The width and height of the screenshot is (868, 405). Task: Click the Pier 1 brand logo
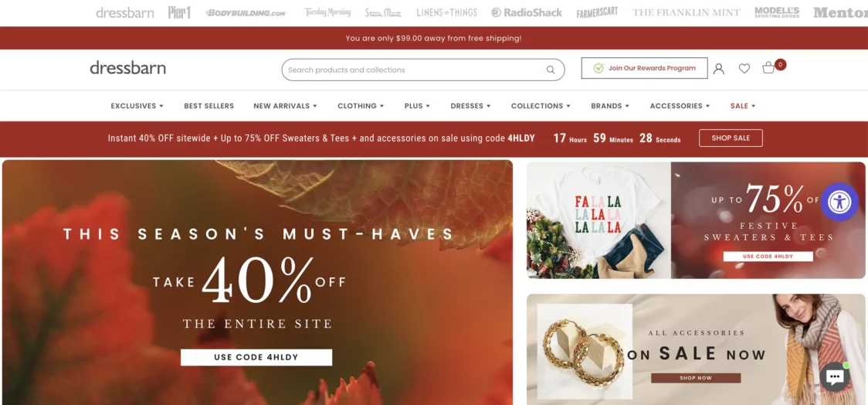pyautogui.click(x=179, y=12)
